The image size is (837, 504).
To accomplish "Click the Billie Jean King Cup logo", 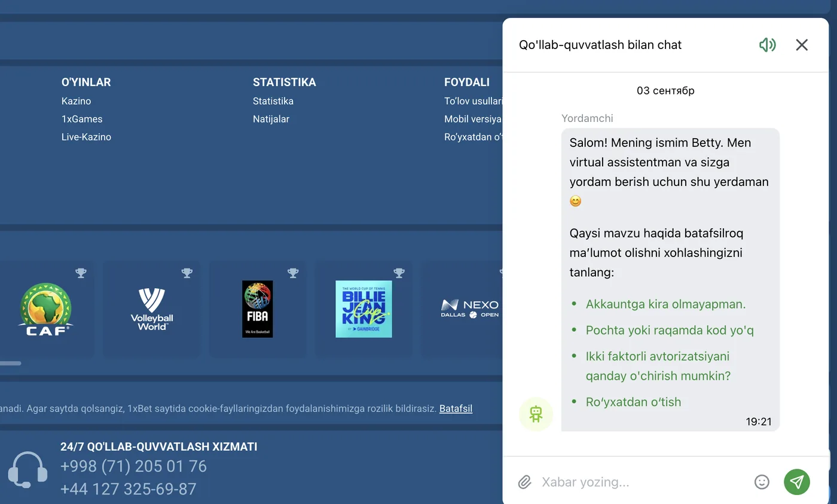I will point(363,309).
